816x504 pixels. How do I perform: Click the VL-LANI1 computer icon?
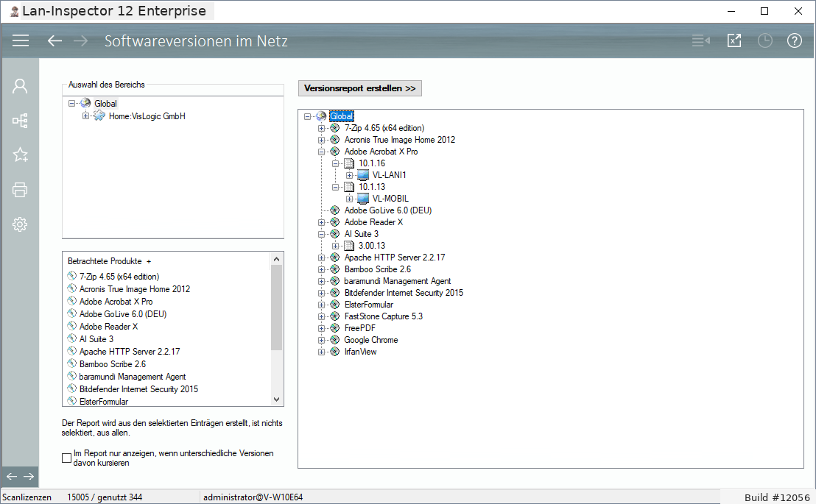coord(363,175)
